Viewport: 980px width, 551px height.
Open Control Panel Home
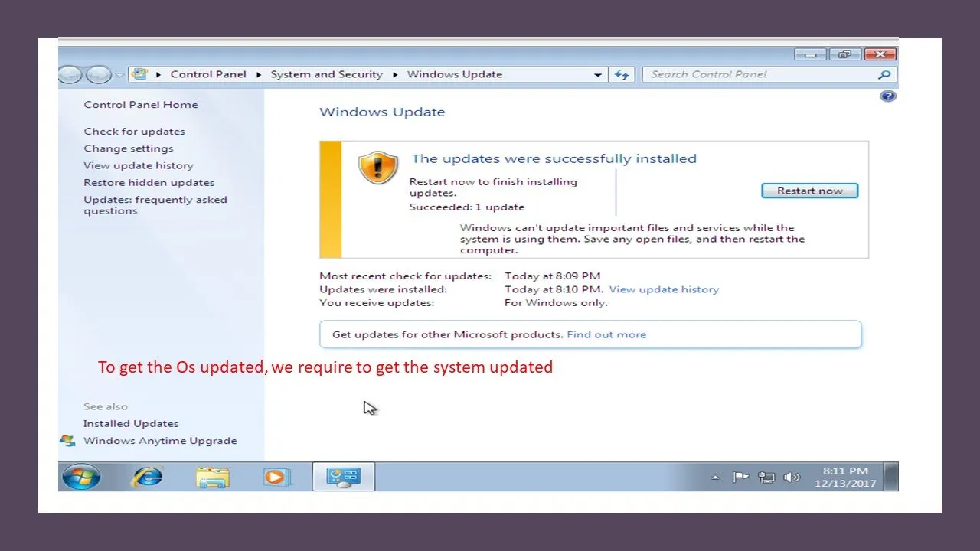pyautogui.click(x=141, y=105)
